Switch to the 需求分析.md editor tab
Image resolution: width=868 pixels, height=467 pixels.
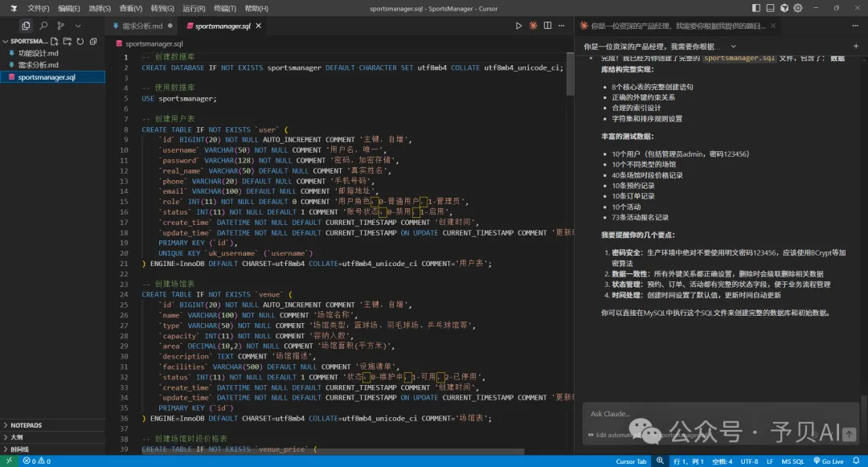142,26
